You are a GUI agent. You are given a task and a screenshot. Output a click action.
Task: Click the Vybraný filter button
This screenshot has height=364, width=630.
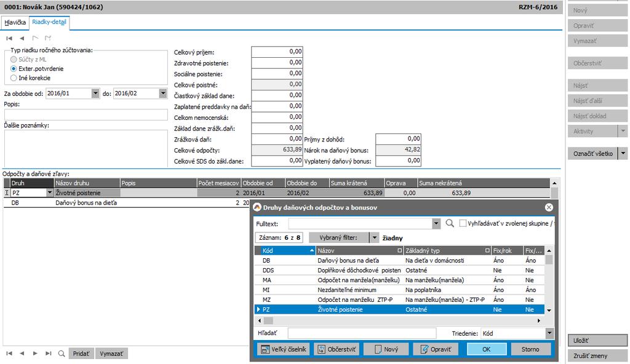pos(339,238)
